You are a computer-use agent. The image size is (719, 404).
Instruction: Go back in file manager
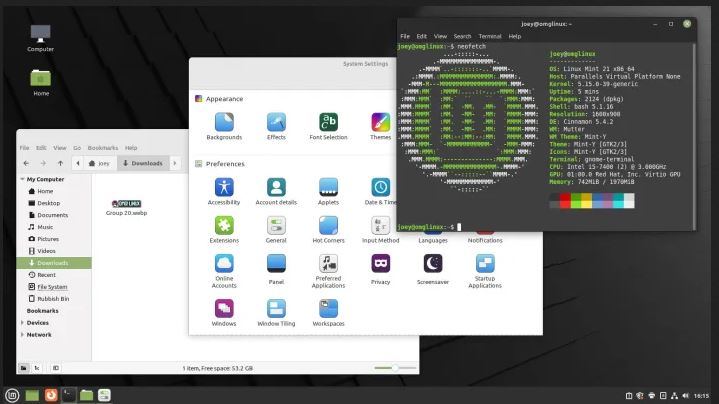[26, 163]
